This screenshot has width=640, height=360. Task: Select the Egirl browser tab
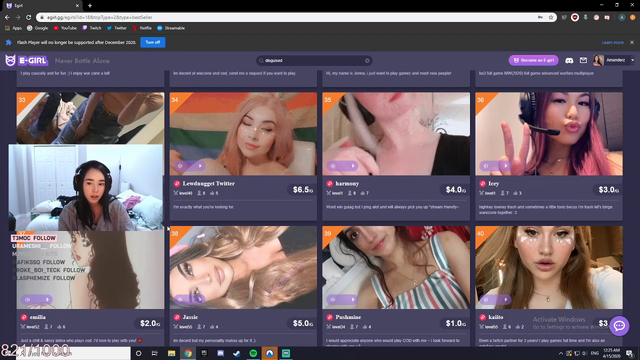point(41,6)
